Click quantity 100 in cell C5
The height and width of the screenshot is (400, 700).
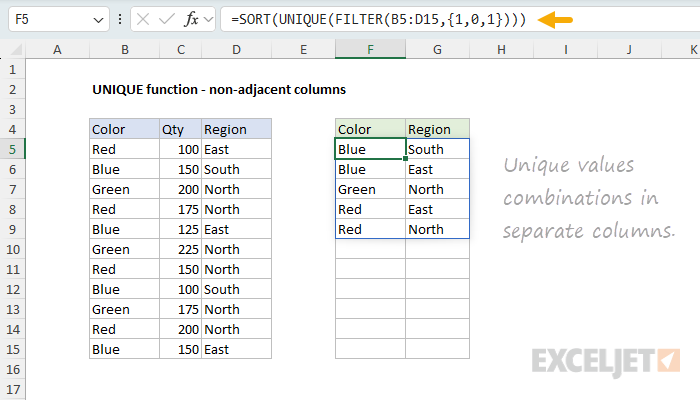(x=181, y=149)
